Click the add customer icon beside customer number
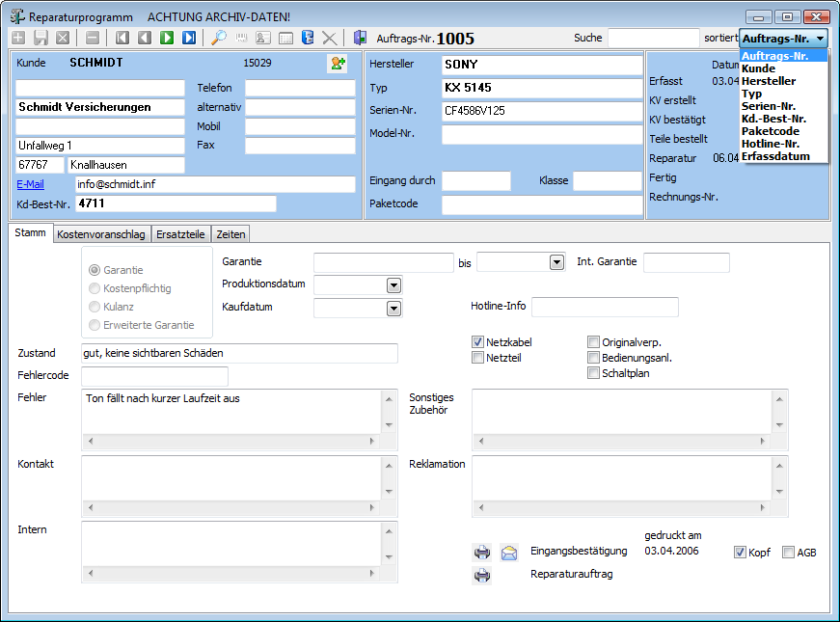The image size is (840, 622). pos(338,64)
